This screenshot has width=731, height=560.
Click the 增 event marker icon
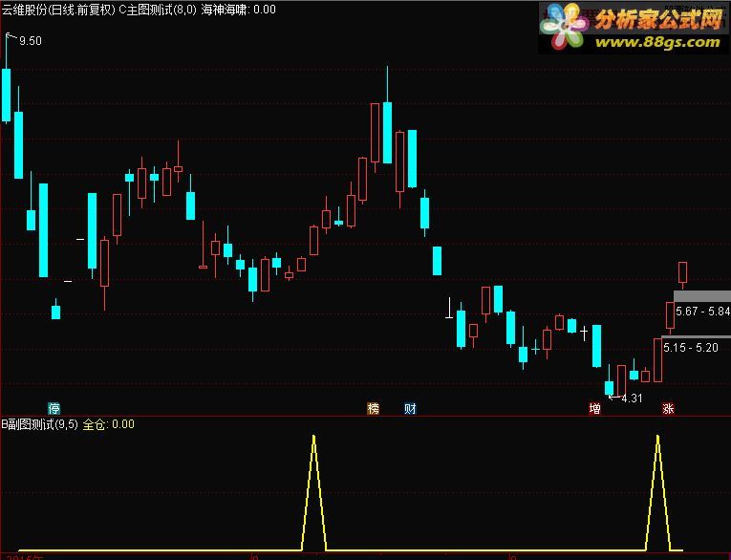595,409
